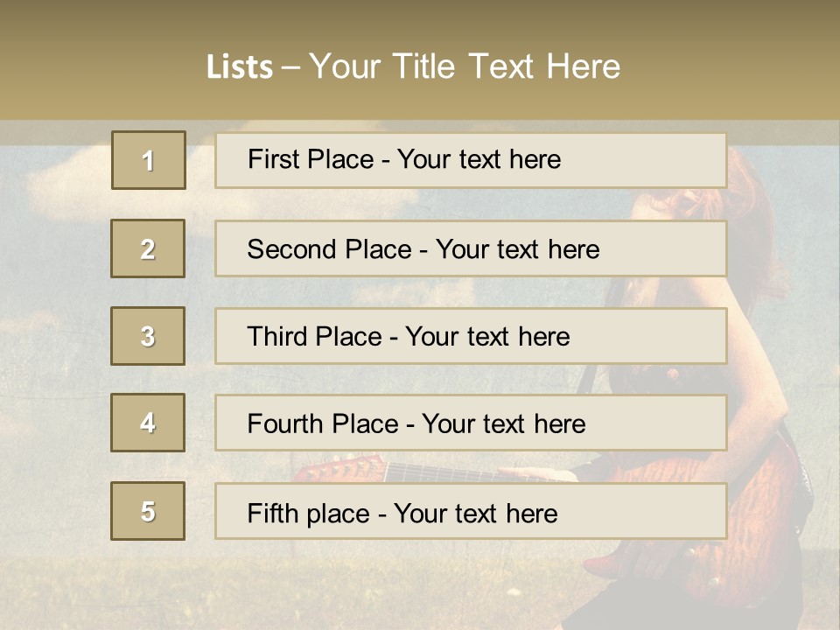840x630 pixels.
Task: Select the Your Title Text Here heading
Action: 465,66
